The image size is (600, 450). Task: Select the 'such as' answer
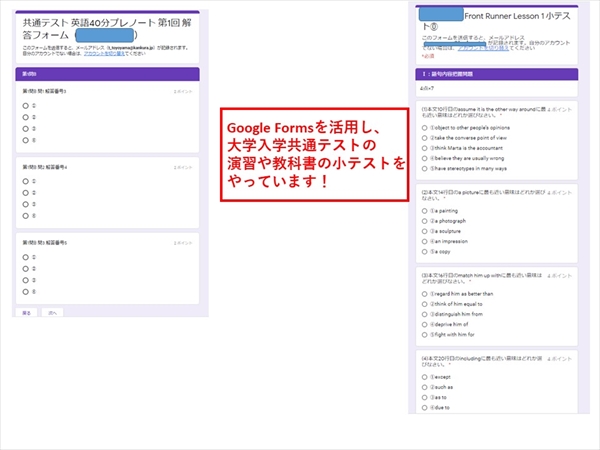pyautogui.click(x=424, y=387)
